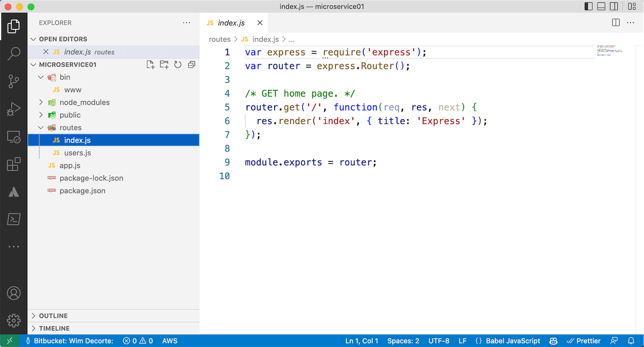Image resolution: width=644 pixels, height=347 pixels.
Task: Change end of line sequence via LF
Action: tap(462, 341)
